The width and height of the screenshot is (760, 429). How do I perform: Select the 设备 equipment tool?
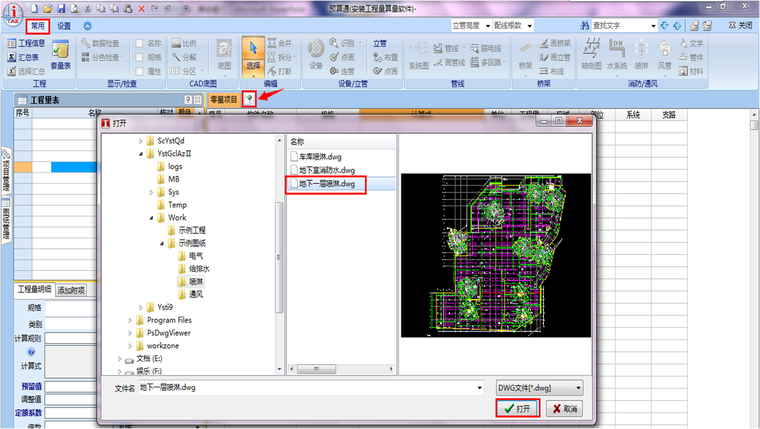[316, 54]
